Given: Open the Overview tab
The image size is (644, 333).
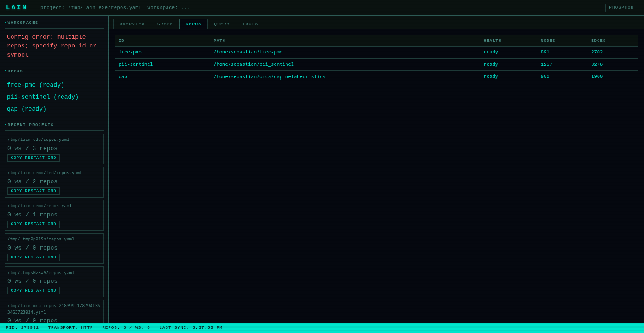Looking at the screenshot, I should click(132, 24).
